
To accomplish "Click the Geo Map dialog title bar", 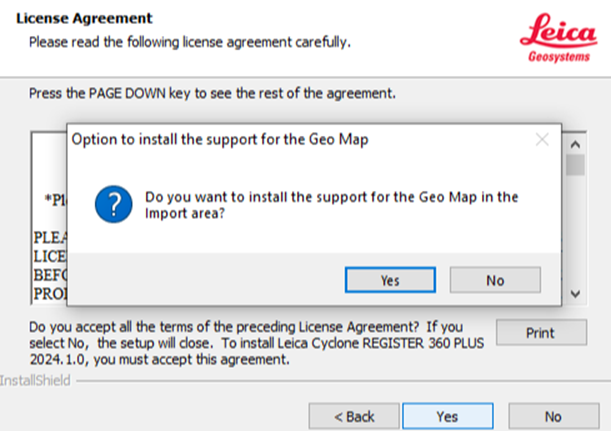I will 250,140.
